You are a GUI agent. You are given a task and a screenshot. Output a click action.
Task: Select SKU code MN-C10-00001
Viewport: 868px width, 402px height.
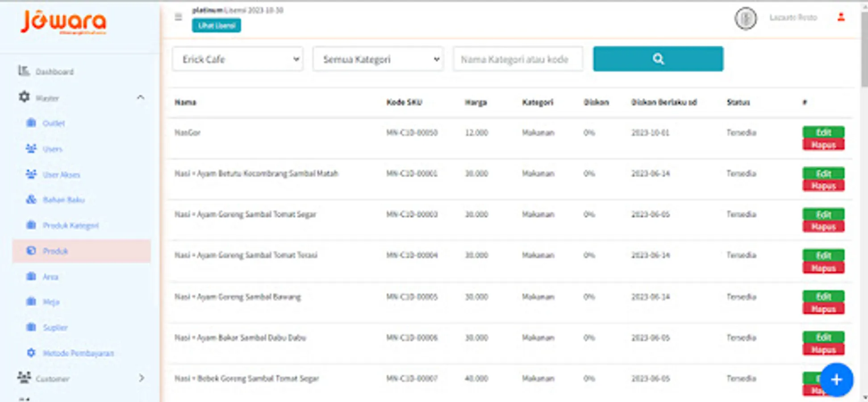(412, 173)
